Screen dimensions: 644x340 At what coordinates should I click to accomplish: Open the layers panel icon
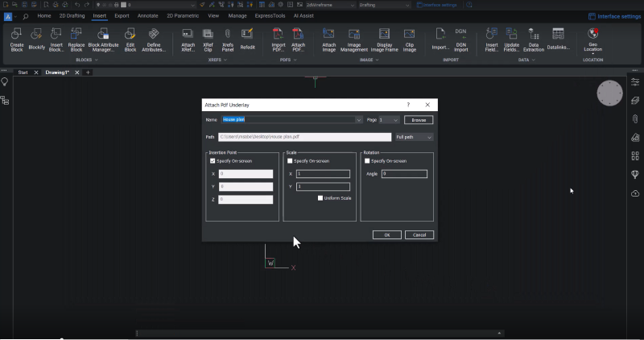[x=635, y=101]
